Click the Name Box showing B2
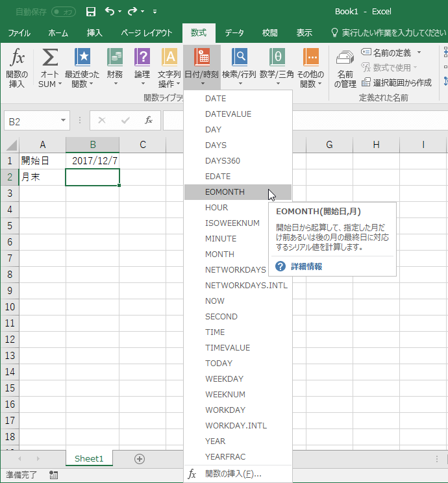This screenshot has width=448, height=483. point(32,121)
